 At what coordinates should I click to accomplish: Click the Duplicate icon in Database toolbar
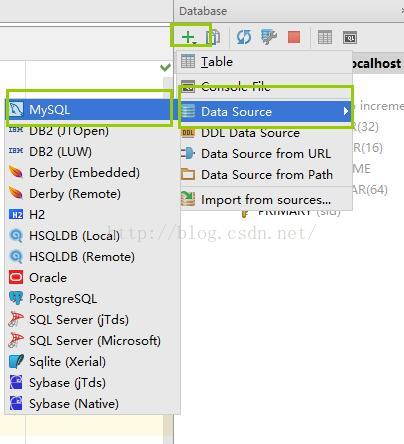[x=213, y=37]
